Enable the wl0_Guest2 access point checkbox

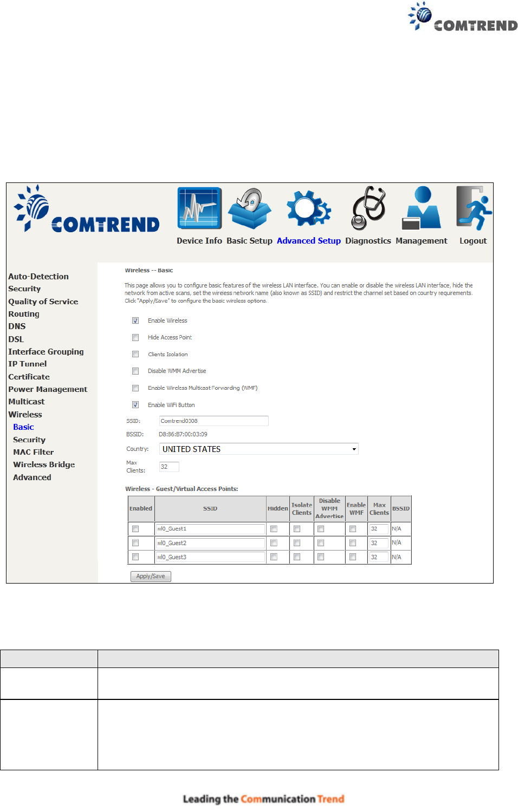click(135, 543)
